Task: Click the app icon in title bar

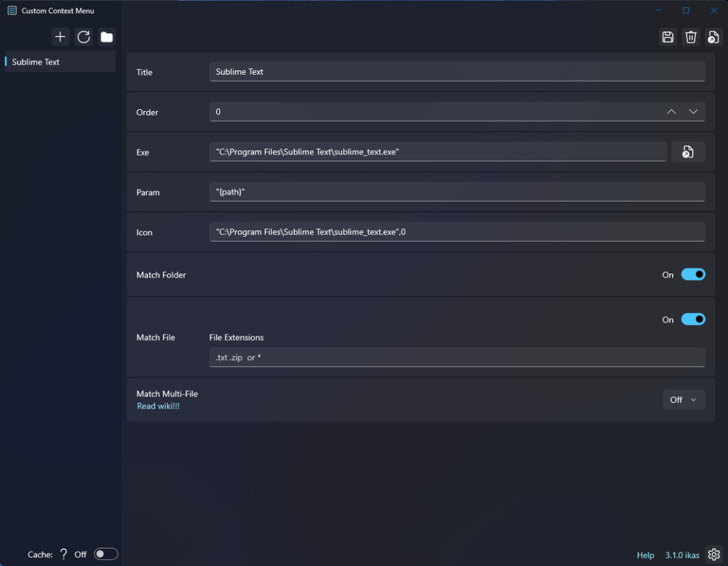Action: pos(12,10)
